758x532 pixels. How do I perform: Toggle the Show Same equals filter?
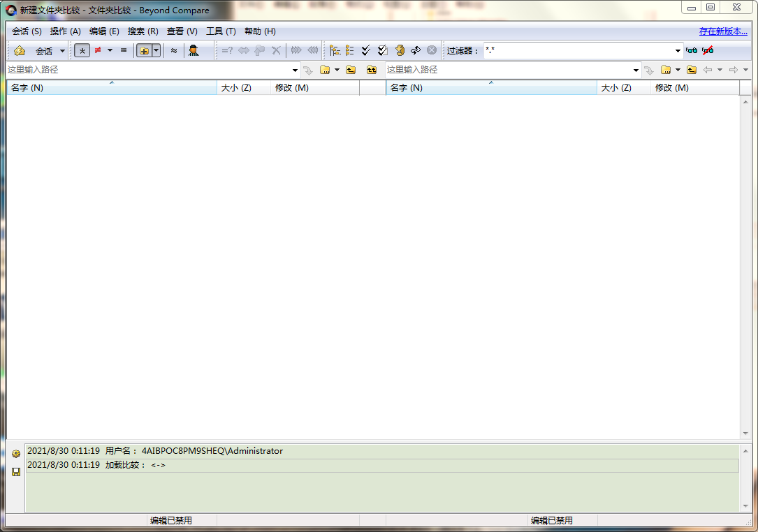pyautogui.click(x=124, y=50)
